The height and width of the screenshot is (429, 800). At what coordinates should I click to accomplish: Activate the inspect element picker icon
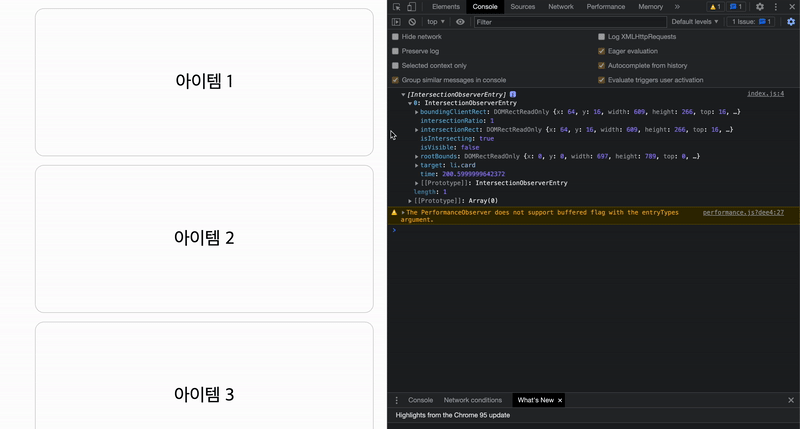[x=396, y=7]
